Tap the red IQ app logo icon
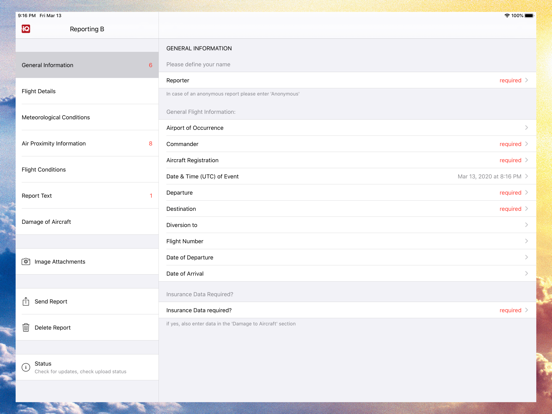This screenshot has height=414, width=552. tap(26, 29)
